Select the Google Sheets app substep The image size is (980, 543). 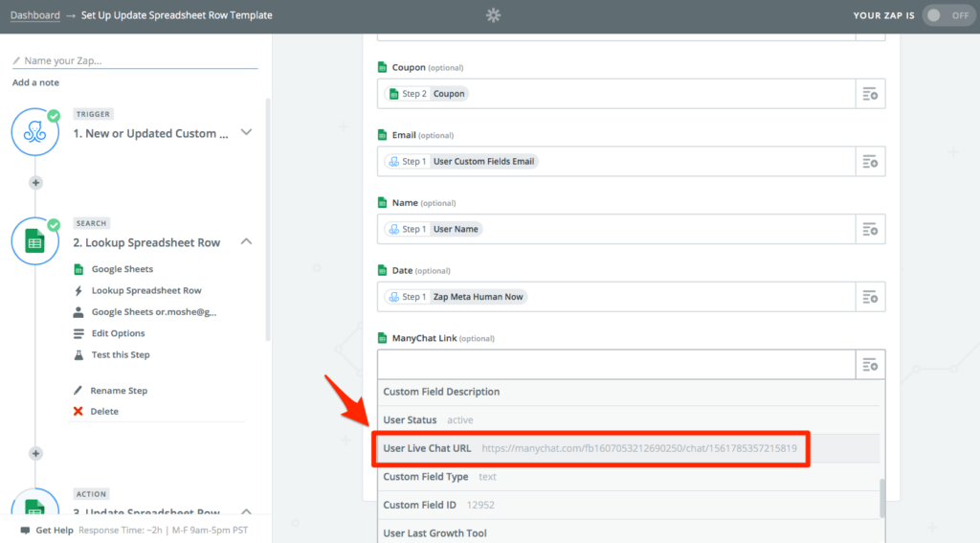pos(122,269)
